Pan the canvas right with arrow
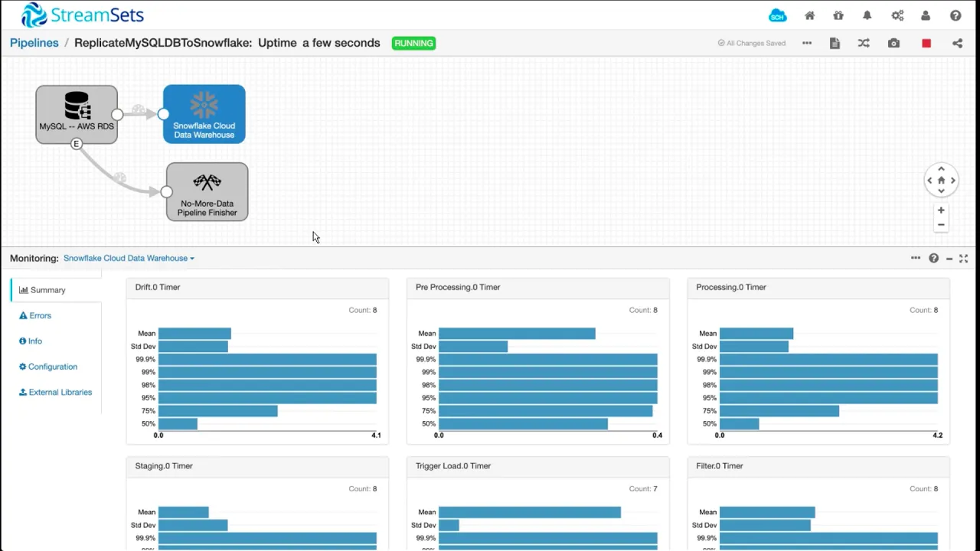980x551 pixels. click(952, 181)
